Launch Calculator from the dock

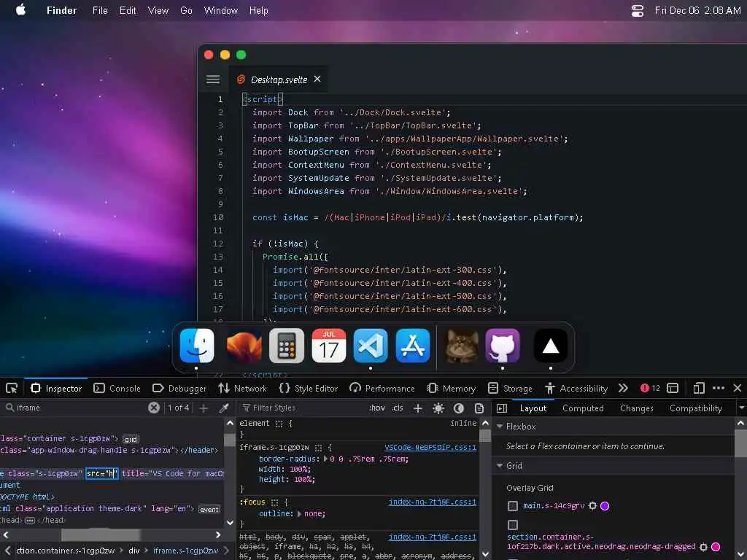coord(287,346)
